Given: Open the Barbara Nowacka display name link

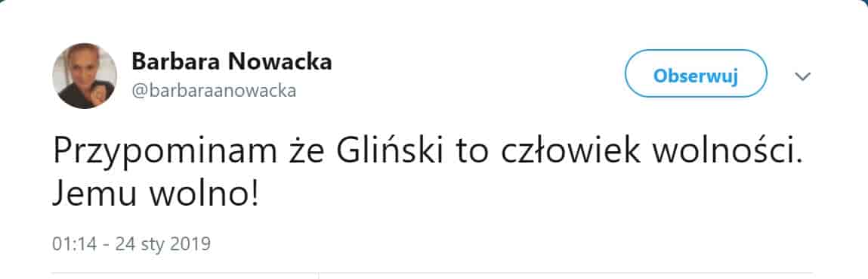Looking at the screenshot, I should 231,62.
